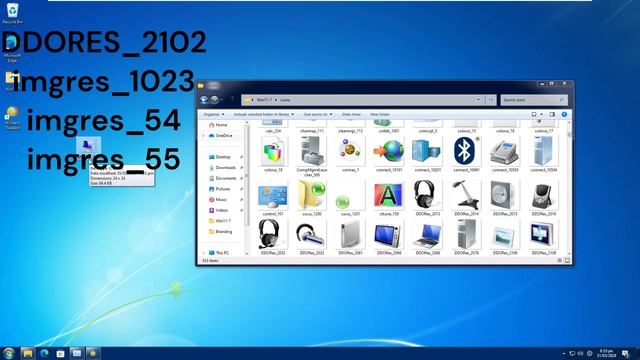
Task: Select the laptop icon DDORes_2068
Action: click(x=427, y=237)
